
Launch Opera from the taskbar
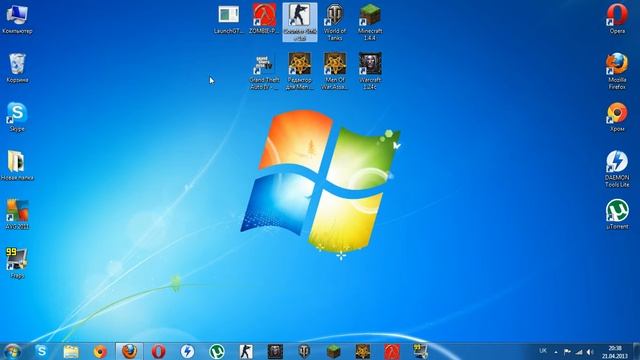(158, 351)
